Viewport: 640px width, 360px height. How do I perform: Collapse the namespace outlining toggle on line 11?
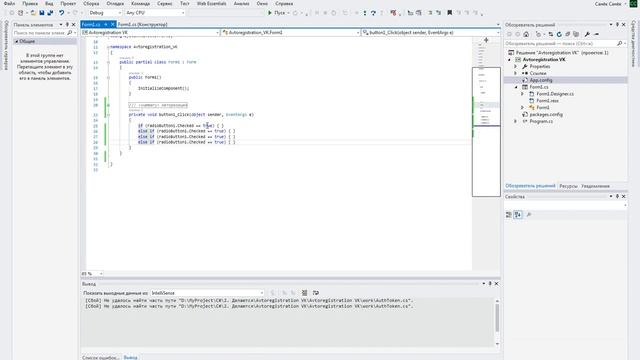click(109, 47)
